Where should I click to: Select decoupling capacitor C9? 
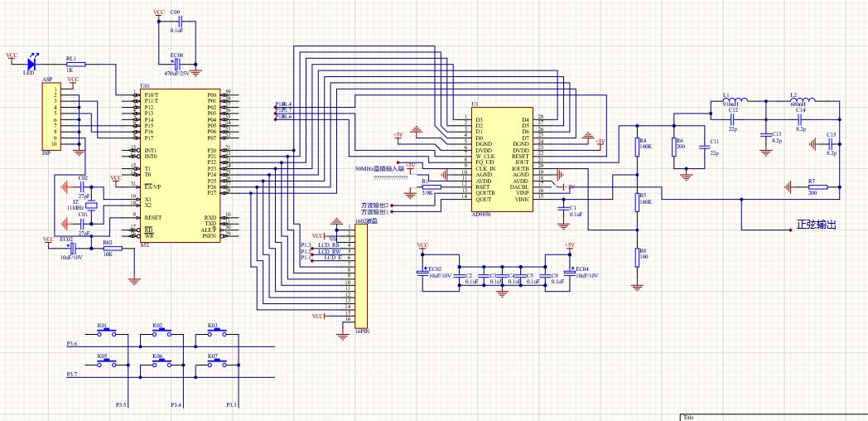547,276
